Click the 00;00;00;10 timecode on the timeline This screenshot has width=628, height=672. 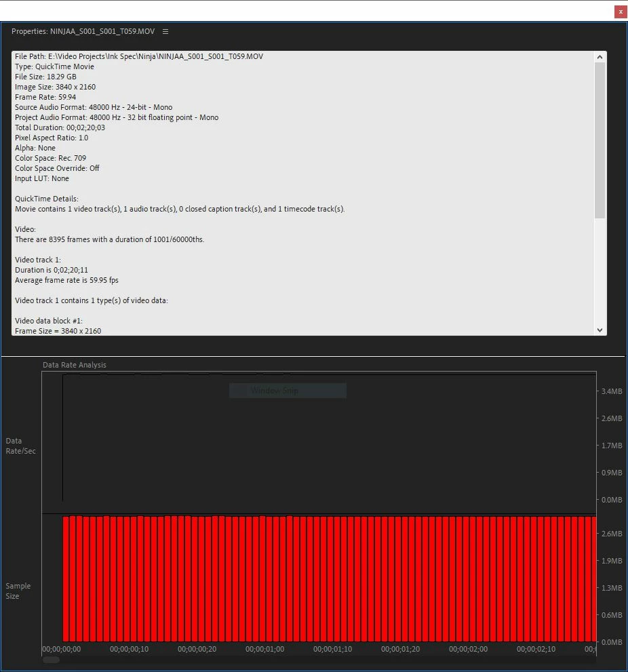129,649
